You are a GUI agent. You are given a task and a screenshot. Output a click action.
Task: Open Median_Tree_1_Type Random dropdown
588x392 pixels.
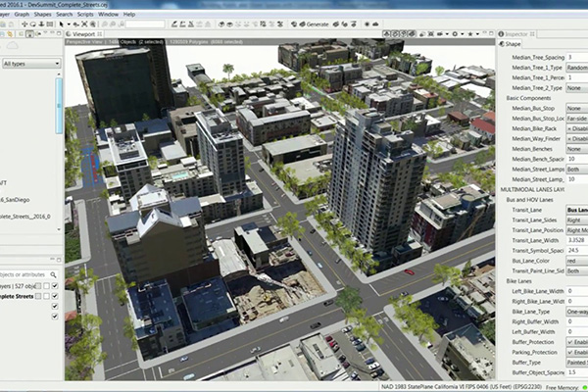[577, 68]
